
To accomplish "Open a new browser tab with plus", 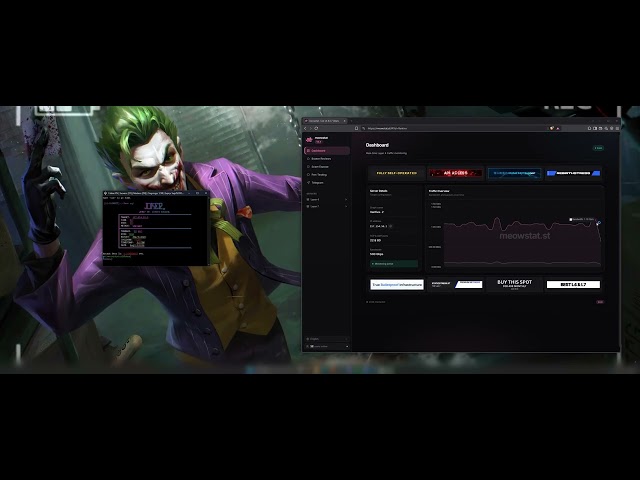I will [x=351, y=121].
